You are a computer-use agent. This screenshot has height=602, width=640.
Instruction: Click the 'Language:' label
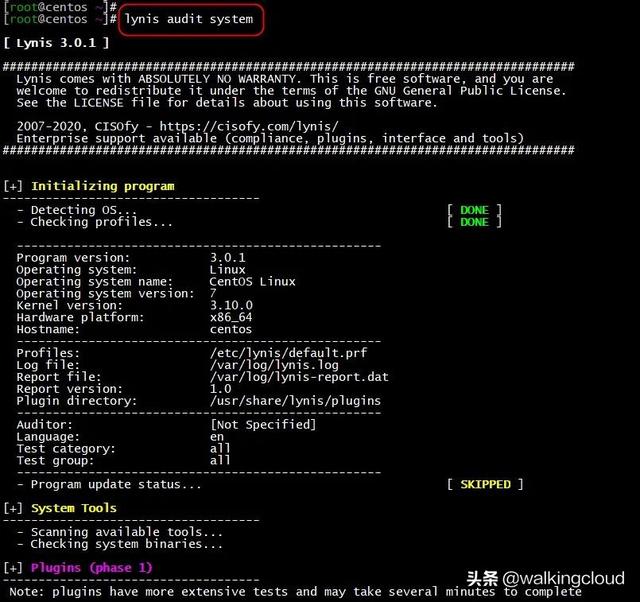48,437
